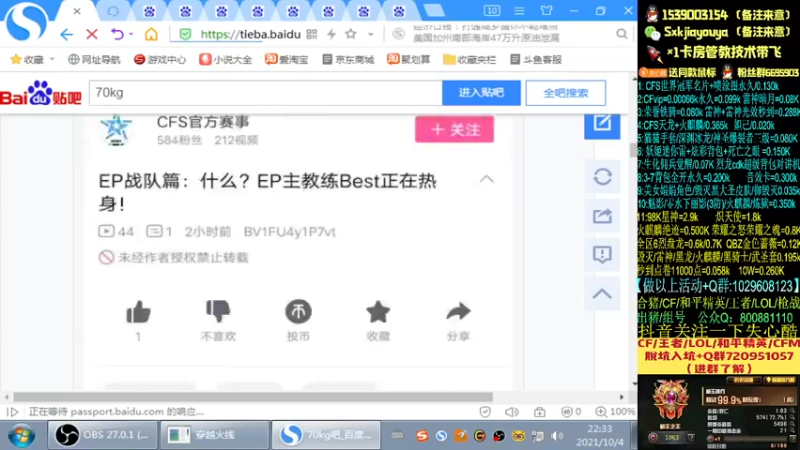
Task: Click the refresh sidebar icon
Action: pyautogui.click(x=602, y=177)
